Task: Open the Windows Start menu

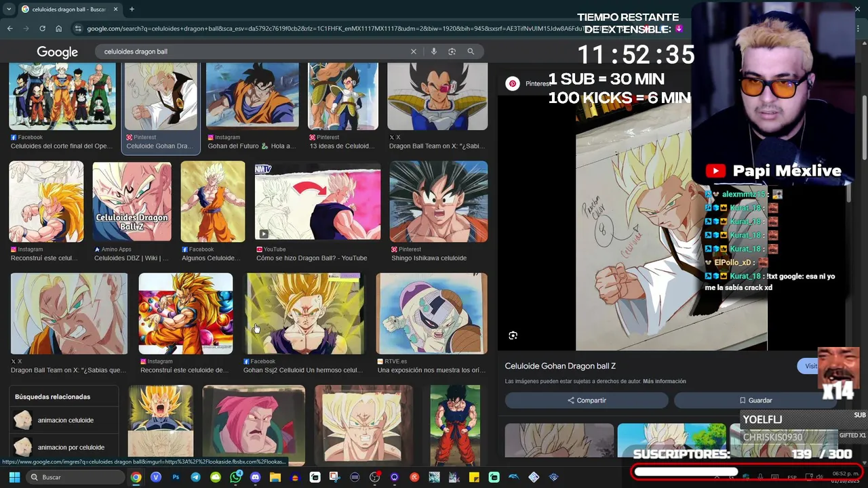Action: click(14, 477)
